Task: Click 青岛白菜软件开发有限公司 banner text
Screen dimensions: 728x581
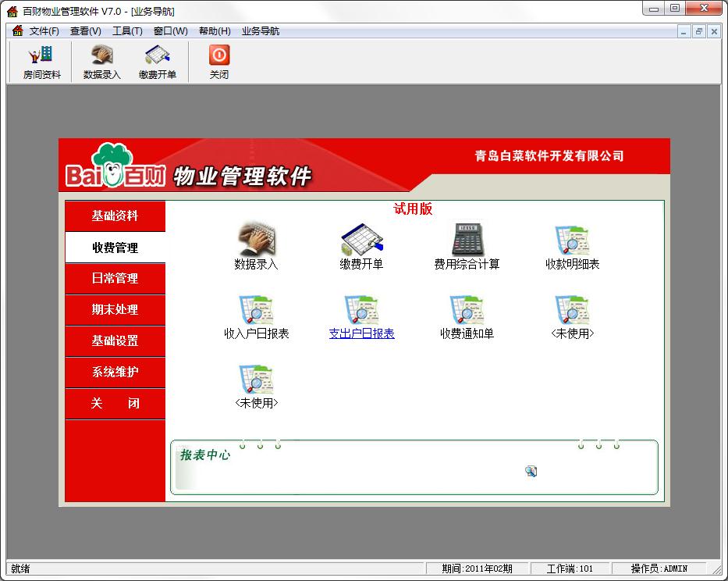Action: tap(549, 155)
